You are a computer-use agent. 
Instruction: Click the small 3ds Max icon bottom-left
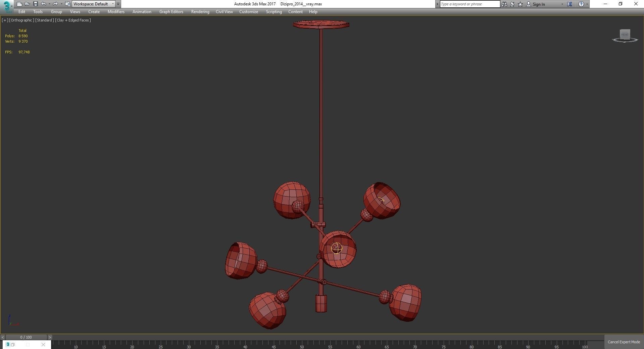[8, 345]
